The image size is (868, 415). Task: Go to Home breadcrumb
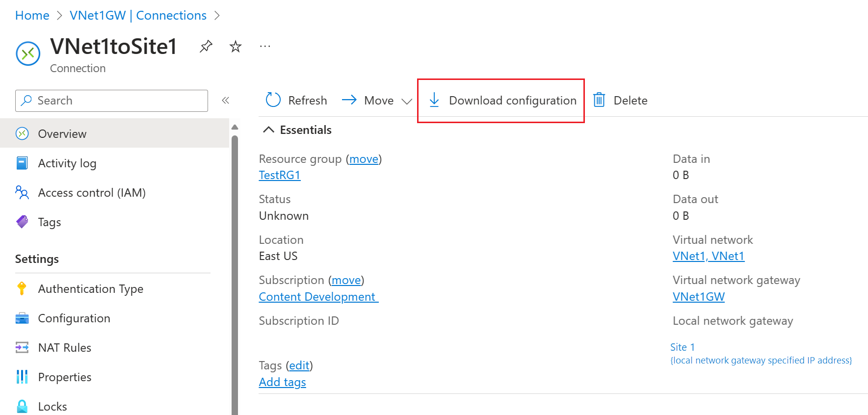(x=32, y=15)
